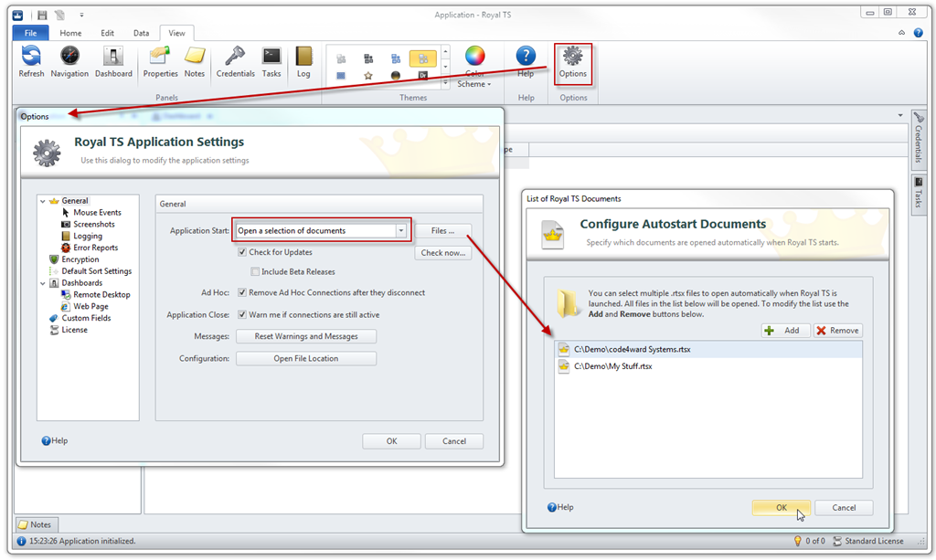The width and height of the screenshot is (936, 560).
Task: Toggle Warn me if connections active checkbox
Action: (x=241, y=315)
